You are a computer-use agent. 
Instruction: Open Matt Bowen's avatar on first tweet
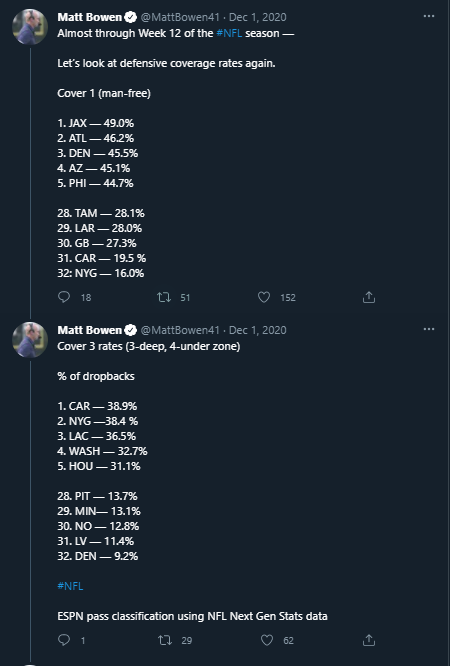pyautogui.click(x=30, y=28)
